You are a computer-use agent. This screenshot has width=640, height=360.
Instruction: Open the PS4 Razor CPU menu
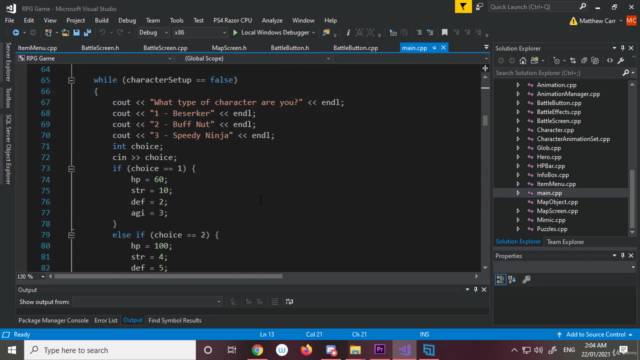tap(233, 20)
